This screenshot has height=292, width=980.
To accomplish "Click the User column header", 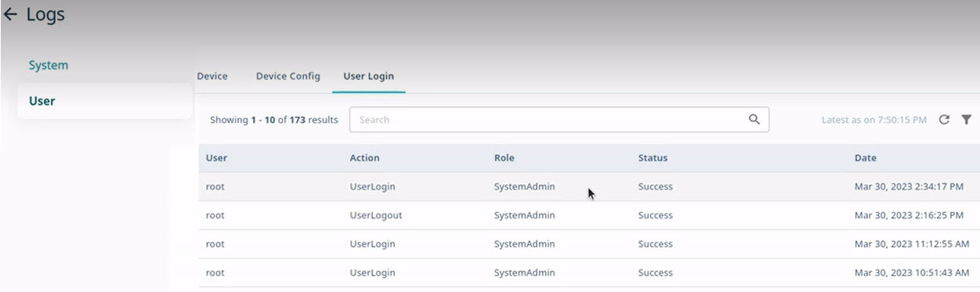I will pyautogui.click(x=216, y=158).
